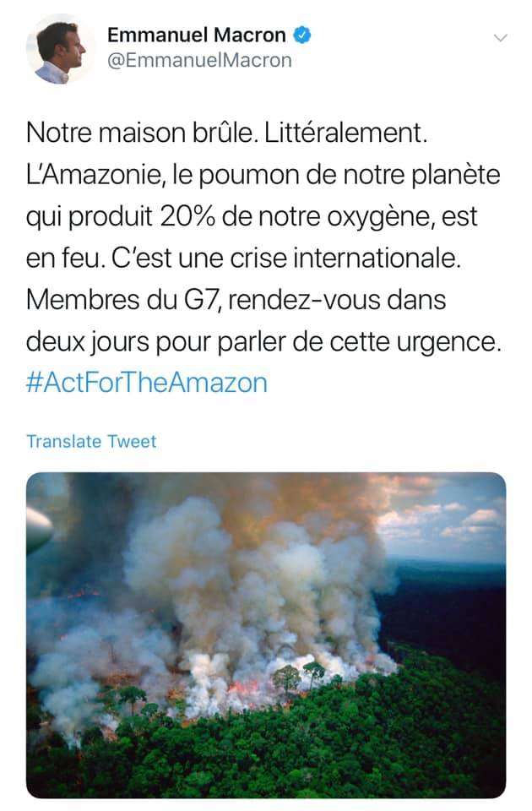Click the Translate Tweet link
This screenshot has height=811, width=532.
[x=91, y=441]
